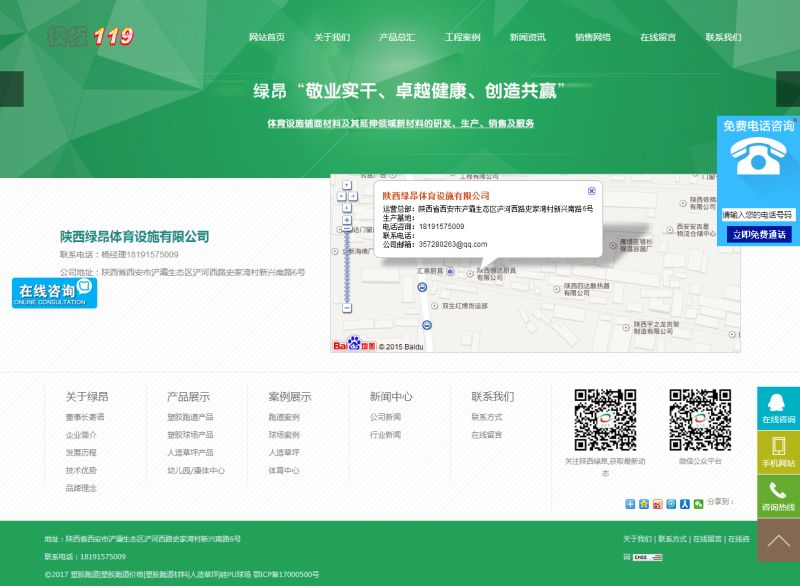Click the telephone icon in free call widget
800x586 pixels.
point(758,157)
